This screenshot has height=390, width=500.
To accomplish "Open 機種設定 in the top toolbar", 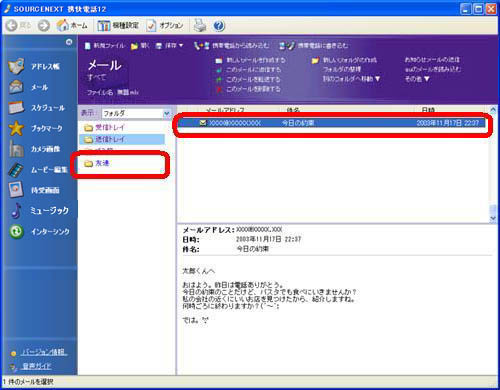I will (x=118, y=25).
